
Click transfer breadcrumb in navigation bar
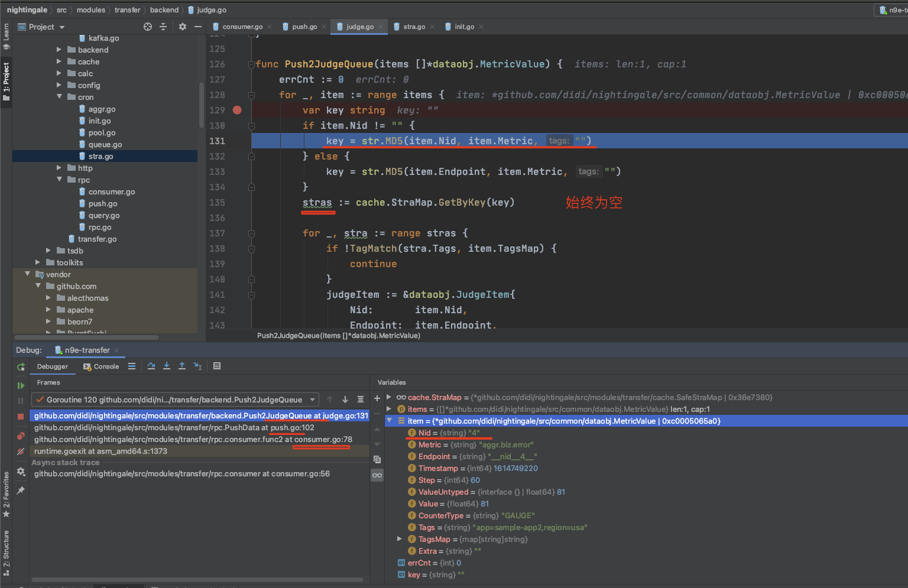point(128,10)
